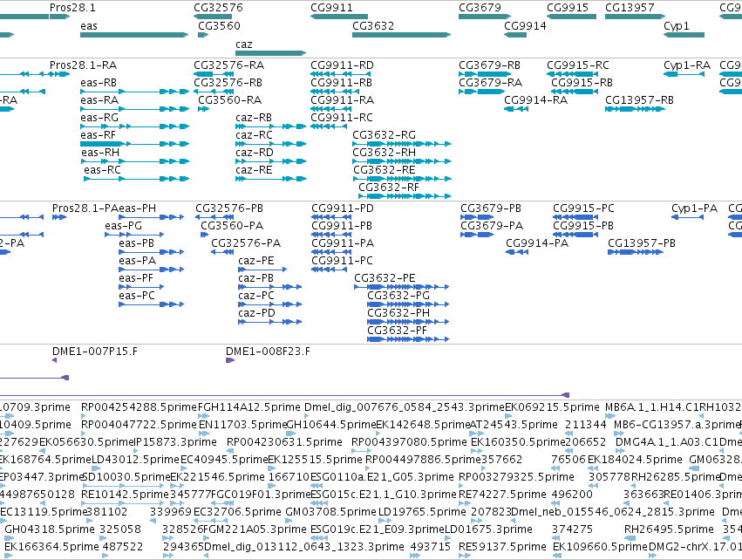Click EST label EK069215.5prime
Screen dimensions: 742x560
[552, 407]
